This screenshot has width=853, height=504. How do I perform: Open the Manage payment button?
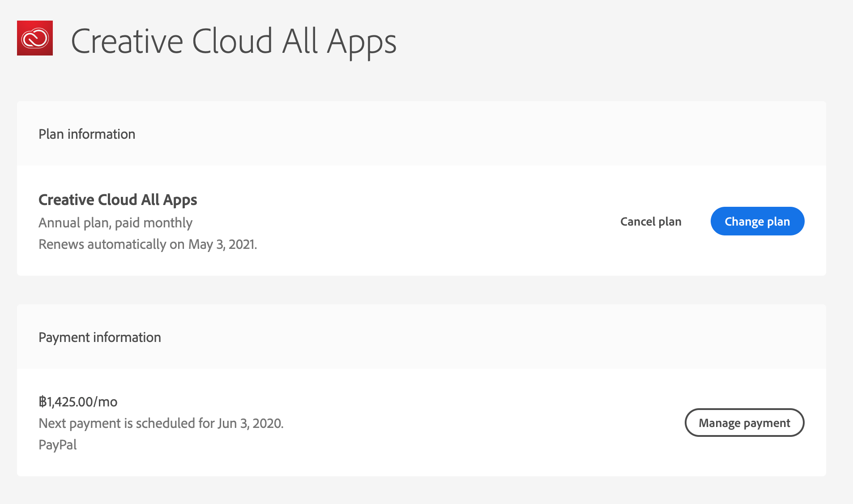(744, 423)
